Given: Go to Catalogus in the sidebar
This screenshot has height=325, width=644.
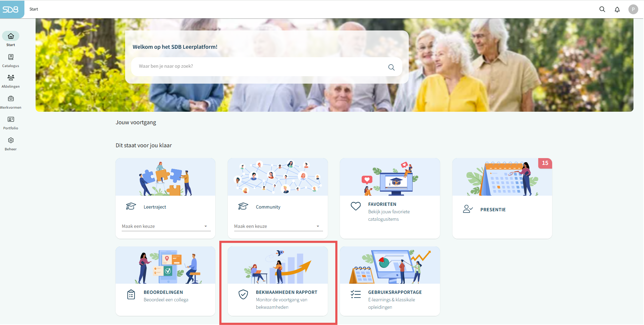Looking at the screenshot, I should (x=11, y=61).
